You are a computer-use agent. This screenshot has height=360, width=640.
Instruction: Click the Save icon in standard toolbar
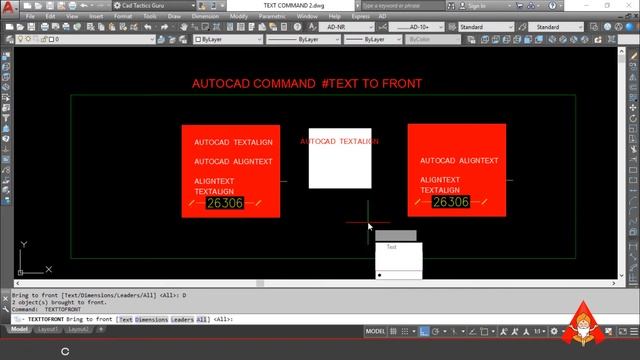pos(31,27)
